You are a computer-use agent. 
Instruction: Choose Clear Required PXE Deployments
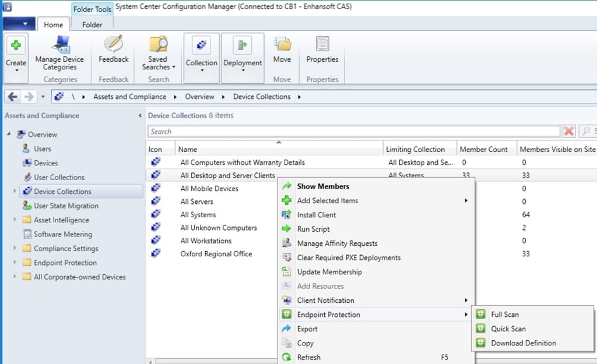click(x=377, y=257)
